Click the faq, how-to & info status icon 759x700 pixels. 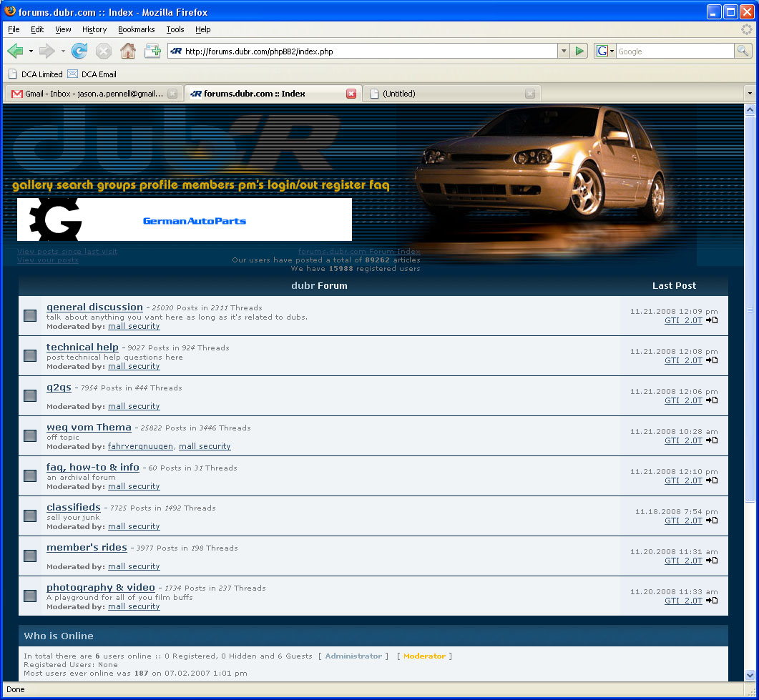pyautogui.click(x=30, y=476)
